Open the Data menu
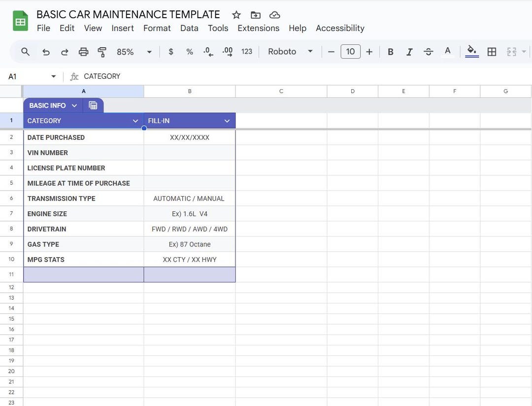 point(189,28)
